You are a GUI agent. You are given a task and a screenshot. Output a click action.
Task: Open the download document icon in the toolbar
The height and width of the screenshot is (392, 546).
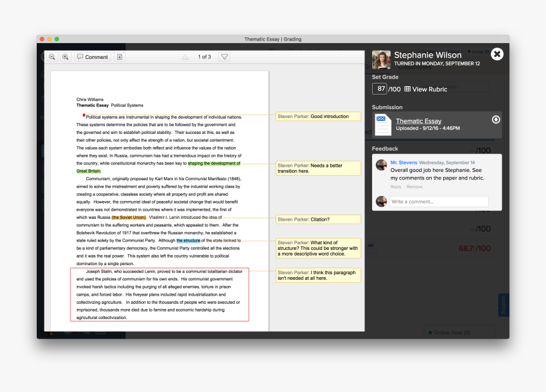pos(119,56)
